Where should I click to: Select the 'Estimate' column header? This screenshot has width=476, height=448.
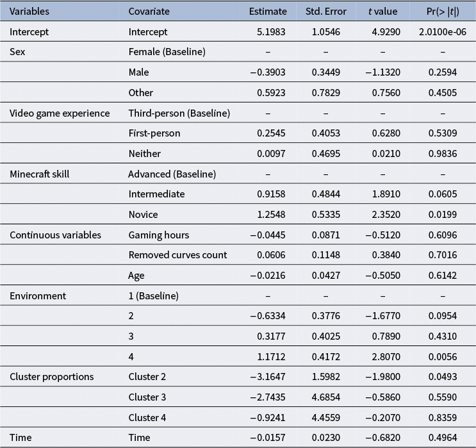click(x=268, y=12)
